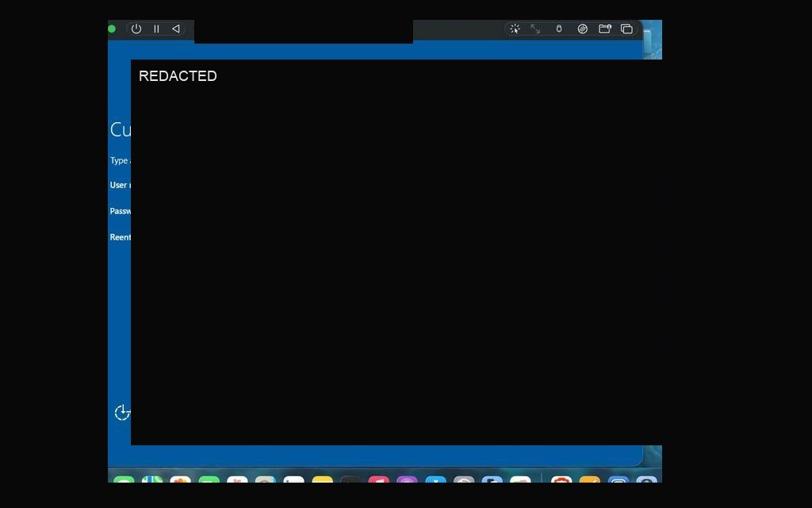Shut down the VM with the power icon
Image resolution: width=812 pixels, height=508 pixels.
(136, 29)
